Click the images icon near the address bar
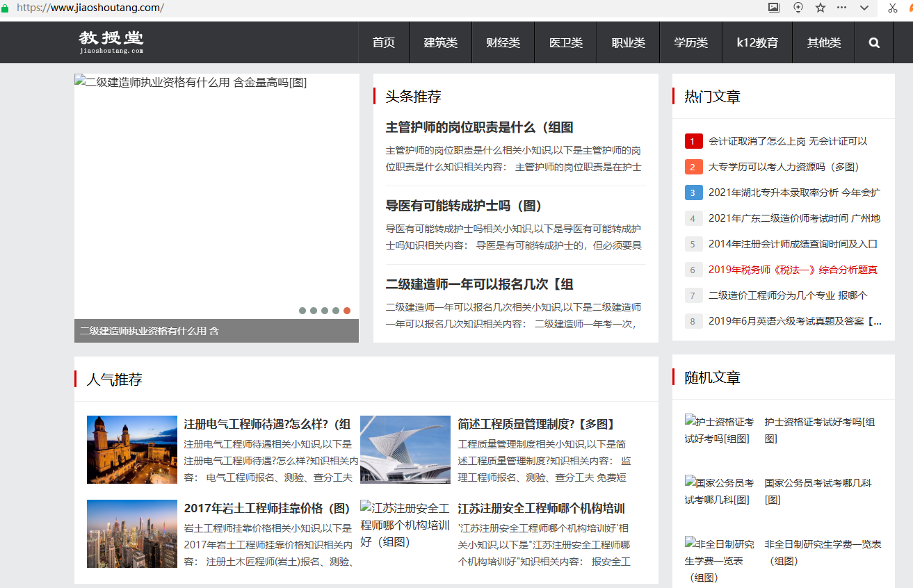The width and height of the screenshot is (913, 588). click(x=773, y=8)
